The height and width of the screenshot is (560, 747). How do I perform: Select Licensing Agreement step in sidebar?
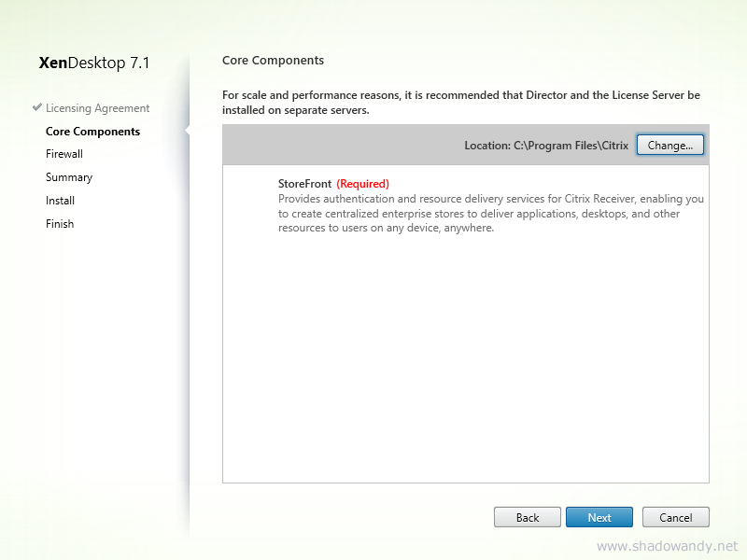click(98, 108)
